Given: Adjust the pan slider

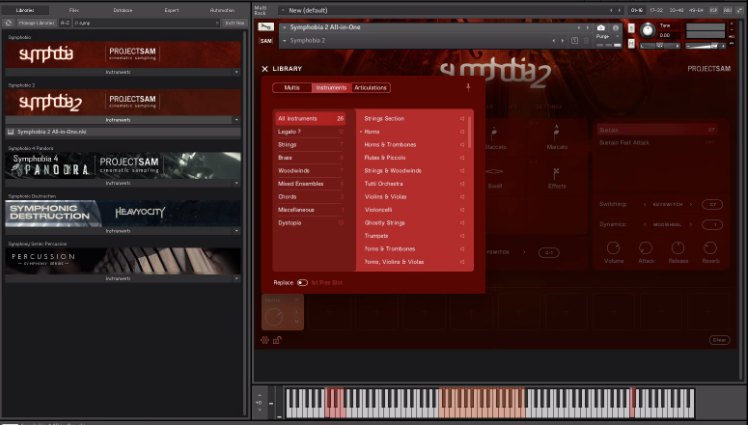Looking at the screenshot, I should [660, 46].
